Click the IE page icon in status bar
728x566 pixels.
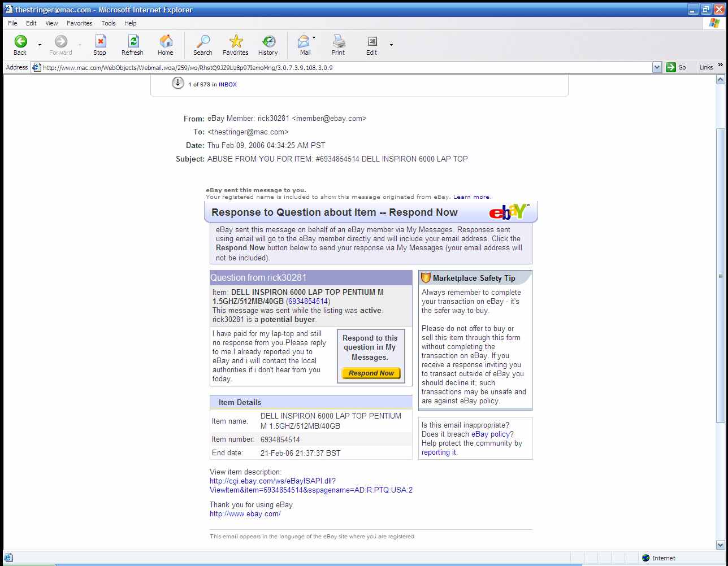click(x=8, y=558)
